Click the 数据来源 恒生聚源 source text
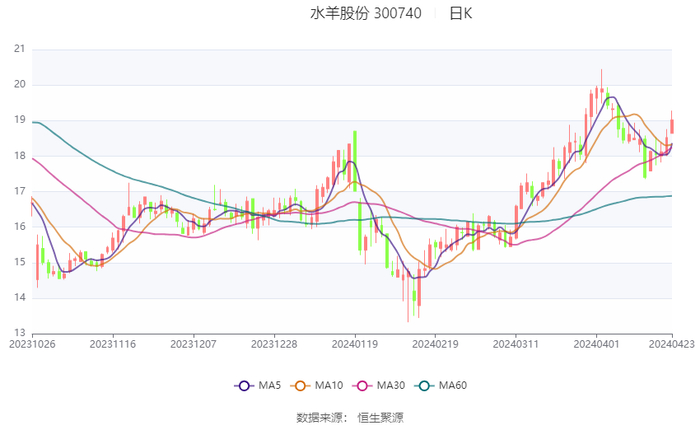700x426 pixels. (350, 416)
